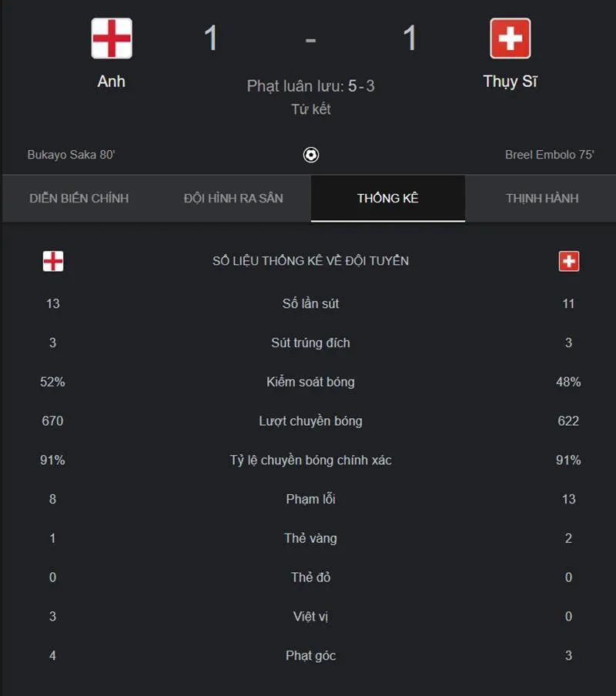
Task: Click the Thẻ vàng statistic label
Action: [x=310, y=538]
